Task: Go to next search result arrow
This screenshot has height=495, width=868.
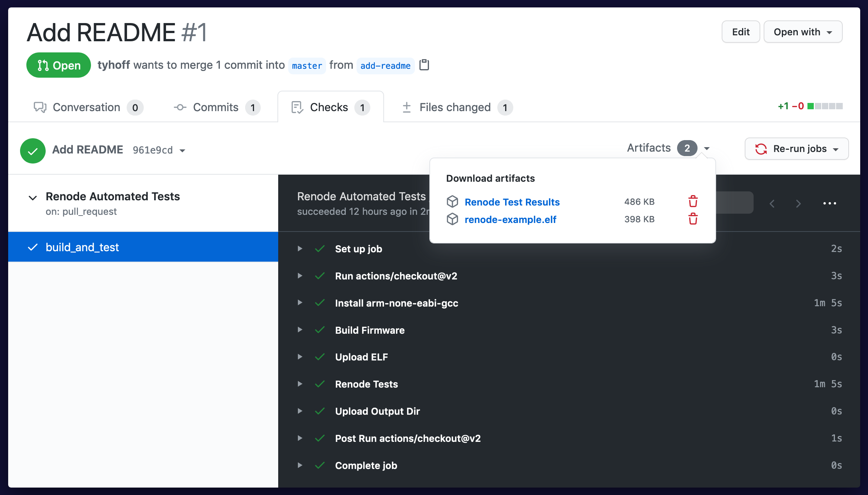Action: tap(798, 204)
